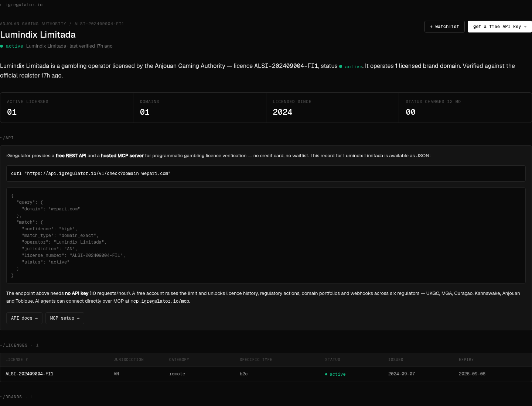Viewport: 532px width, 406px height.
Task: Click the "last verified 17h ago" text
Action: pyautogui.click(x=91, y=46)
